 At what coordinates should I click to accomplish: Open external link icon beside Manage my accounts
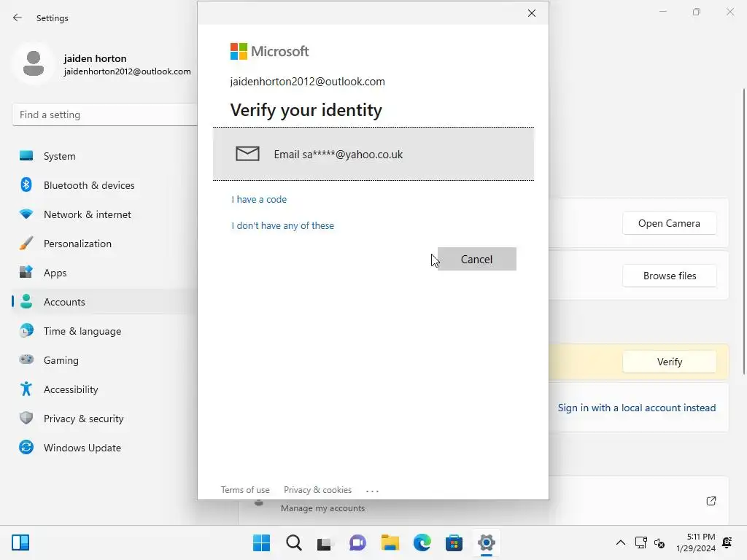pos(711,501)
